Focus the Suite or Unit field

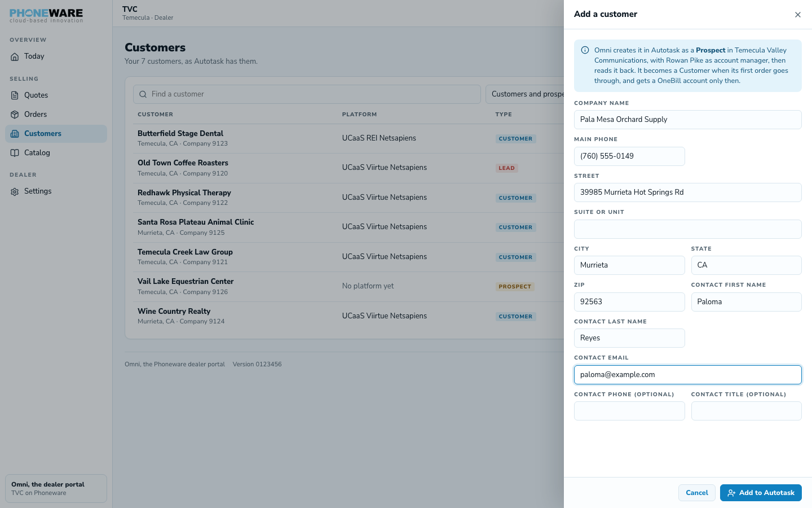pyautogui.click(x=688, y=229)
